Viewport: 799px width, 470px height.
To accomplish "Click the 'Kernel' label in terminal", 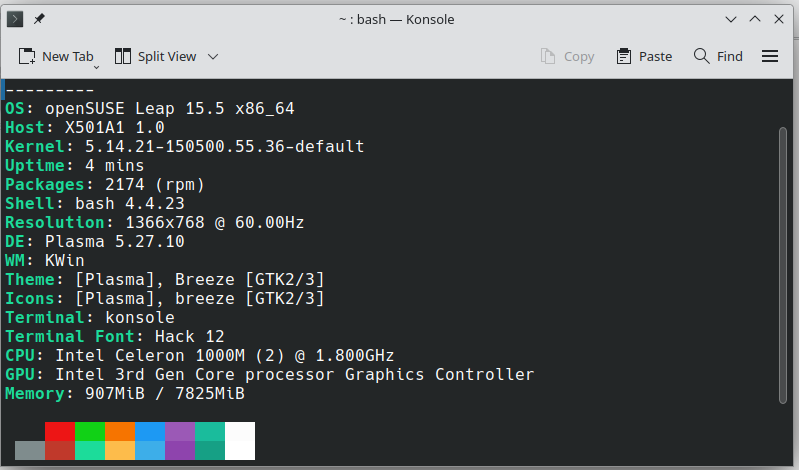I will (x=35, y=147).
